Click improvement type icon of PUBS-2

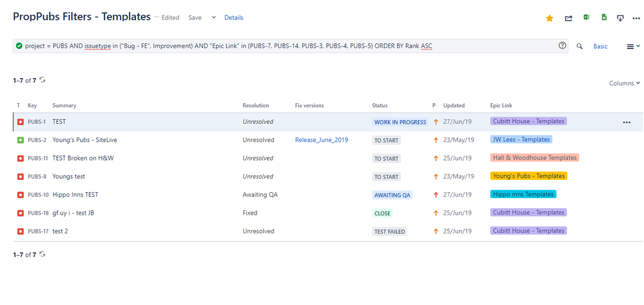(x=21, y=140)
